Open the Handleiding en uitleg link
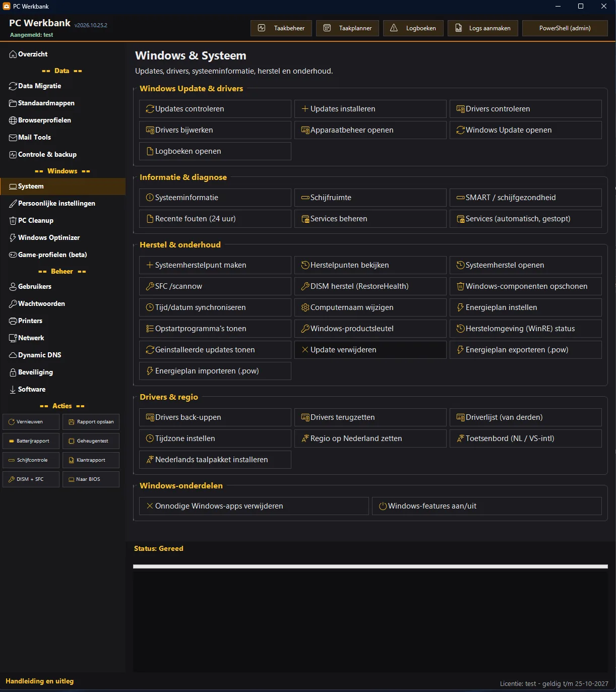The height and width of the screenshot is (692, 616). click(x=40, y=681)
